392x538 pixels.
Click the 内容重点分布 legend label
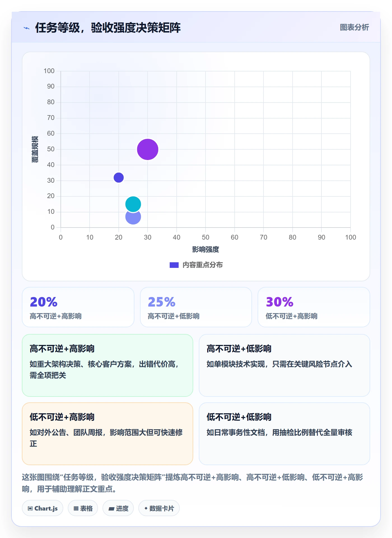coord(202,265)
